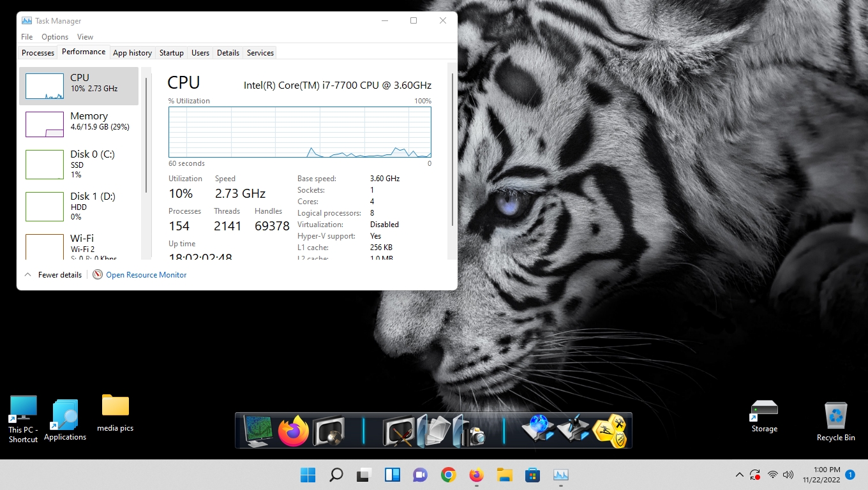Open the Startup tab
The width and height of the screenshot is (868, 490).
171,53
